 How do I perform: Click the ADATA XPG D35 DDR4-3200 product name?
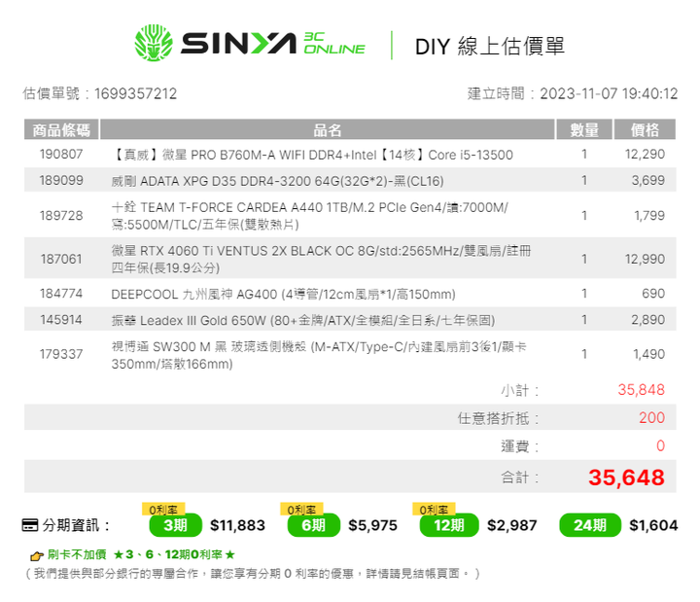(x=277, y=181)
